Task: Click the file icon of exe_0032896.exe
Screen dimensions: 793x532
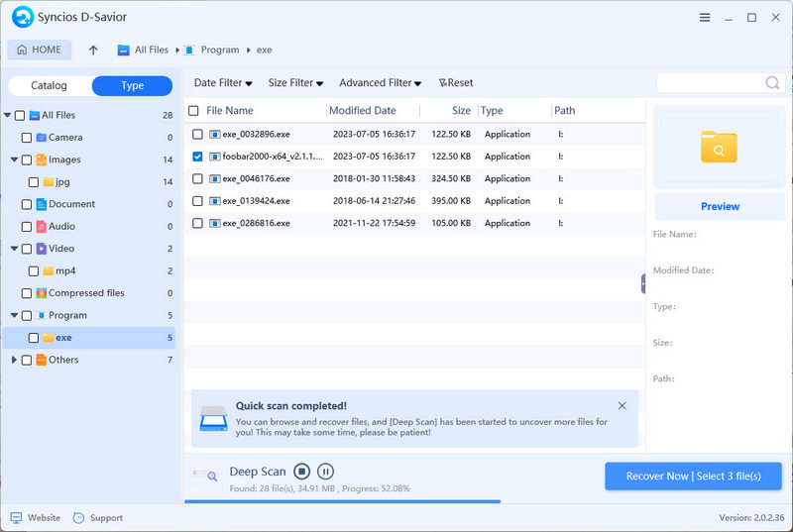Action: click(x=215, y=135)
